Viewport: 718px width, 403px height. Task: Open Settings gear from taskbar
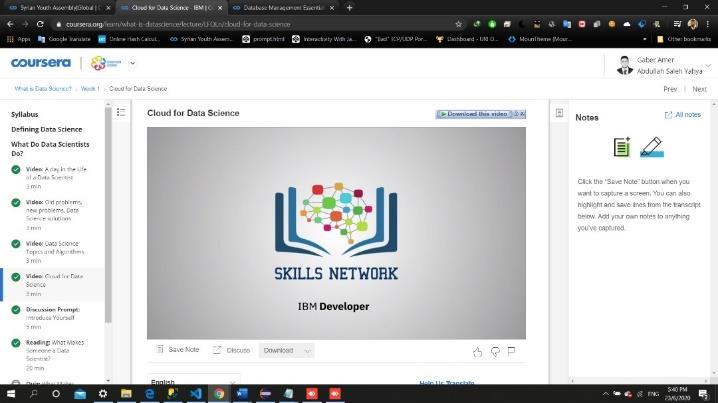pos(103,394)
